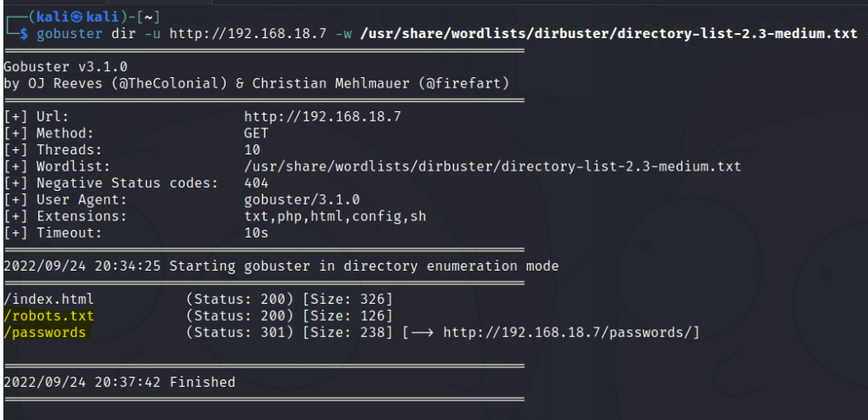This screenshot has width=868, height=420.
Task: Click the wordlist path in the command line
Action: point(606,34)
